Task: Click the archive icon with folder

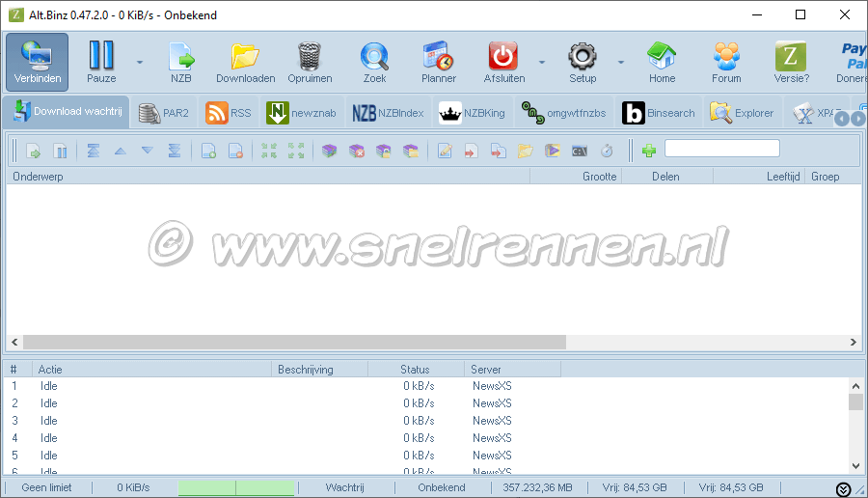Action: [410, 151]
